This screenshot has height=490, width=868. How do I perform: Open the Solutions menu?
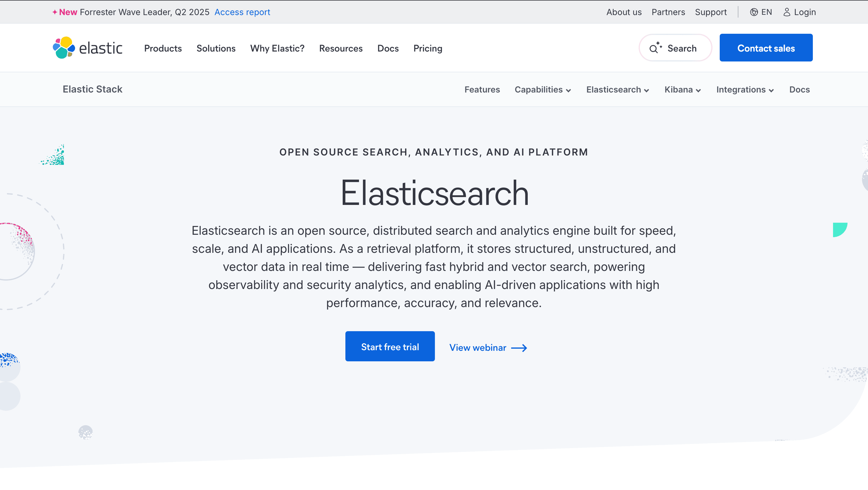[x=216, y=48]
